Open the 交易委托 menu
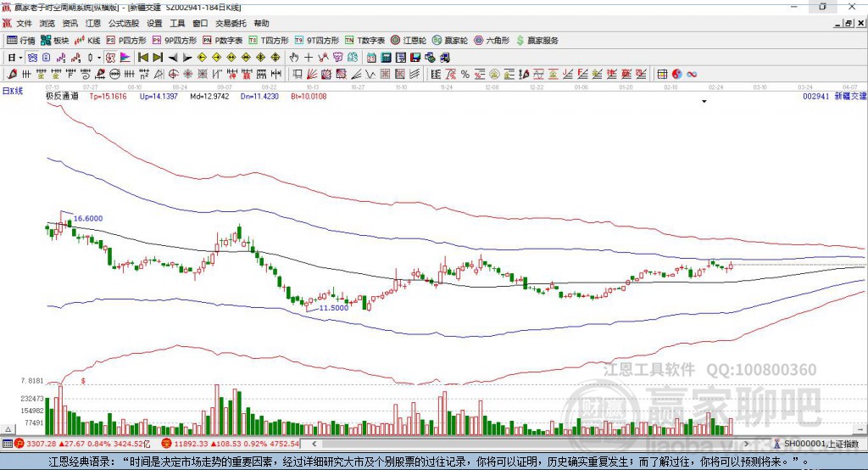This screenshot has width=868, height=470. click(231, 23)
